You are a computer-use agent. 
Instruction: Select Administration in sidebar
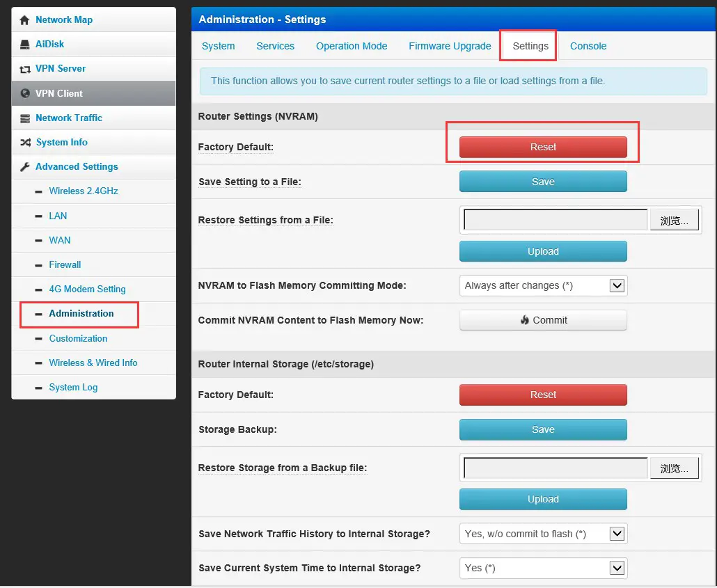coord(81,314)
